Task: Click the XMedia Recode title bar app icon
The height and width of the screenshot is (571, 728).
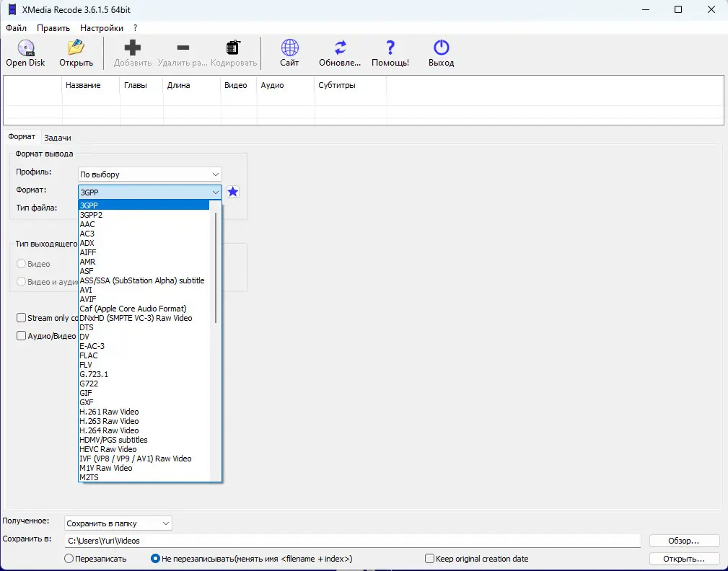Action: pyautogui.click(x=12, y=9)
